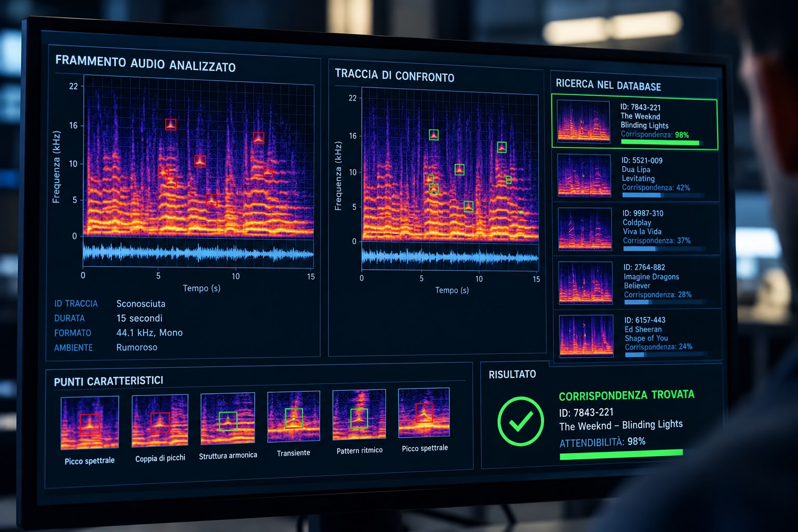Click the Traccia di Confronto panel title
798x532 pixels.
pos(394,75)
